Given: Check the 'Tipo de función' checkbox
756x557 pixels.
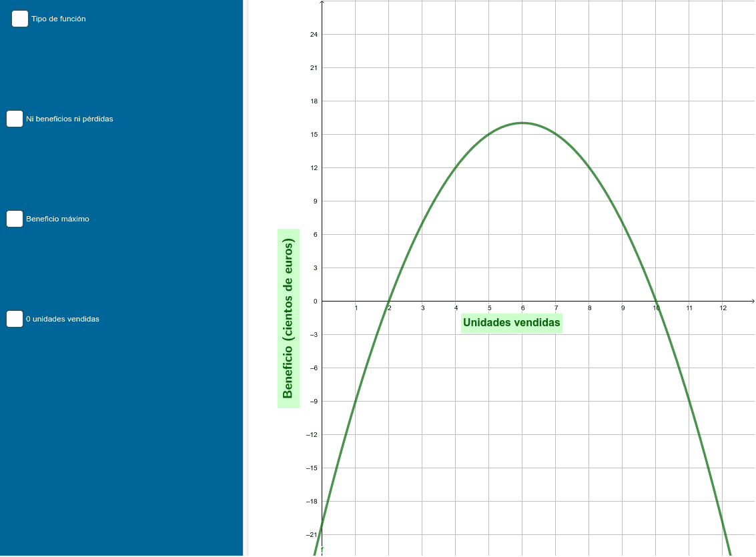Looking at the screenshot, I should [20, 19].
